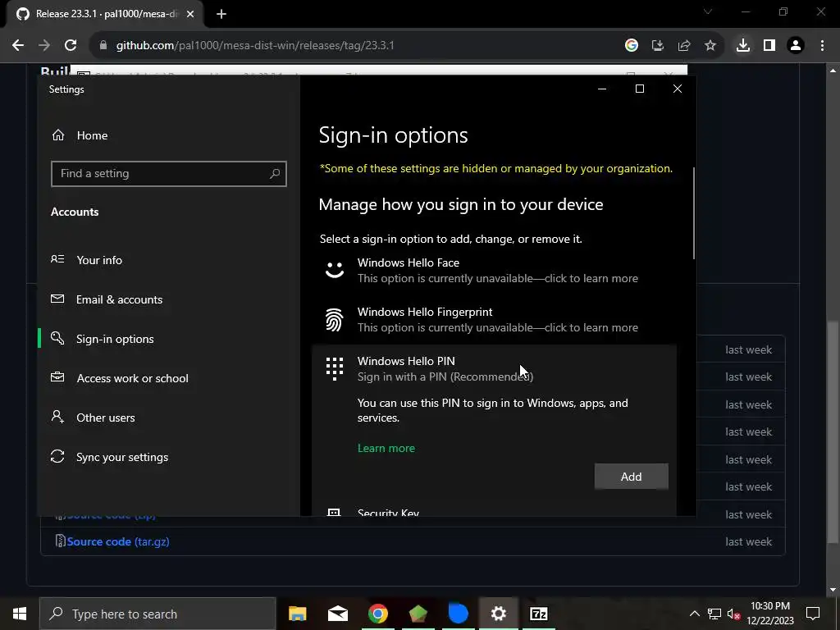
Task: Go back in Chrome
Action: [x=18, y=46]
